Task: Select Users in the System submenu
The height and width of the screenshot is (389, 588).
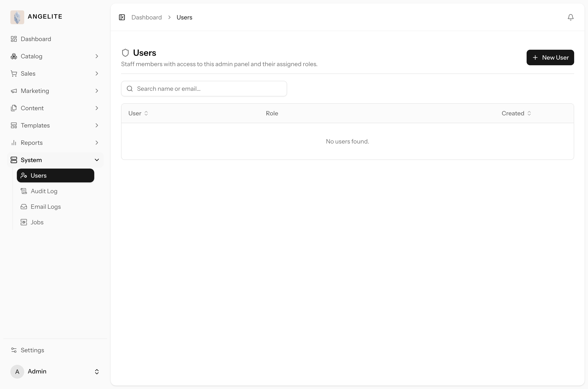Action: point(56,176)
